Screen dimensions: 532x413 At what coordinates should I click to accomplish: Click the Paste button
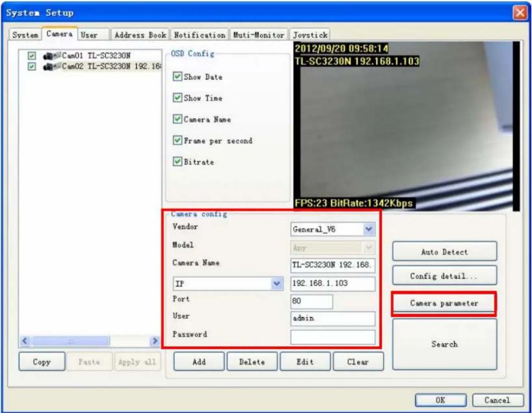pos(89,362)
